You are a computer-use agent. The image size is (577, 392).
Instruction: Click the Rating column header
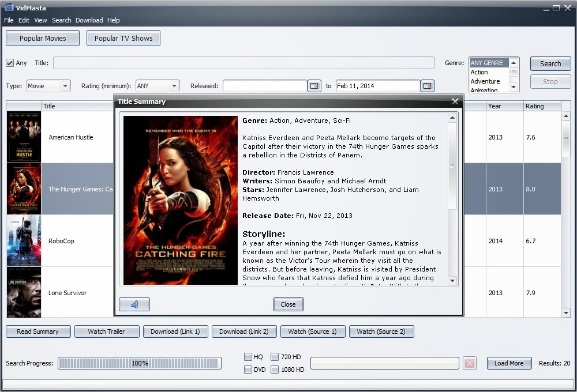[542, 106]
